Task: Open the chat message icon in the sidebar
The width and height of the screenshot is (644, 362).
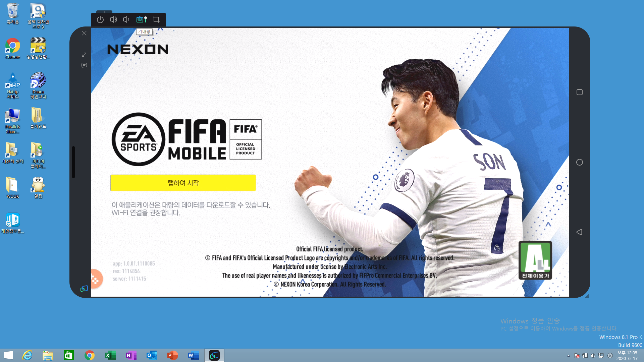Action: coord(84,65)
